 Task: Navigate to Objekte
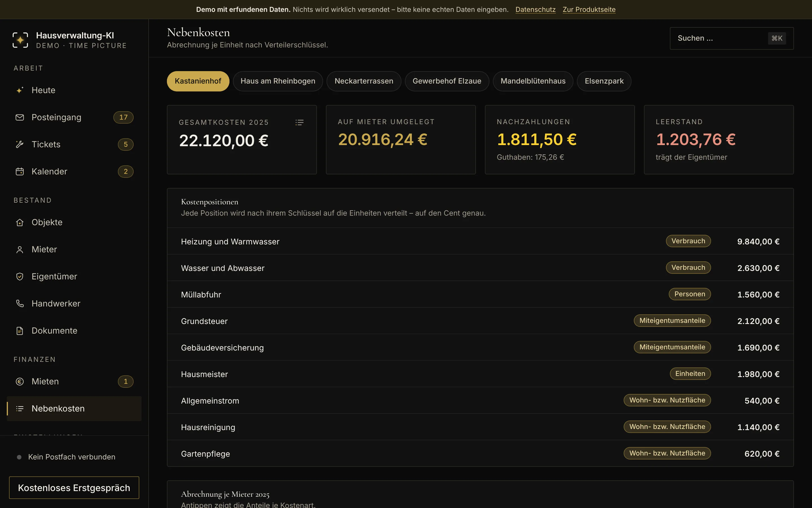(x=74, y=222)
